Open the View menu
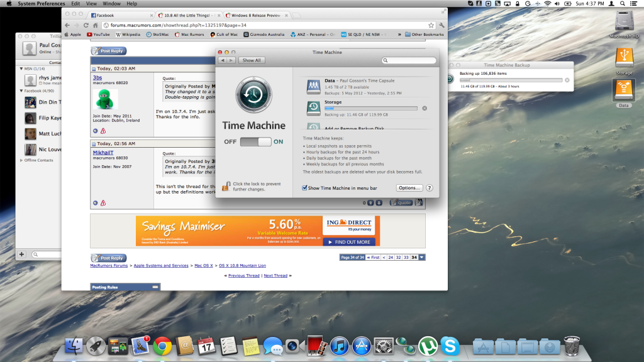 click(x=91, y=3)
